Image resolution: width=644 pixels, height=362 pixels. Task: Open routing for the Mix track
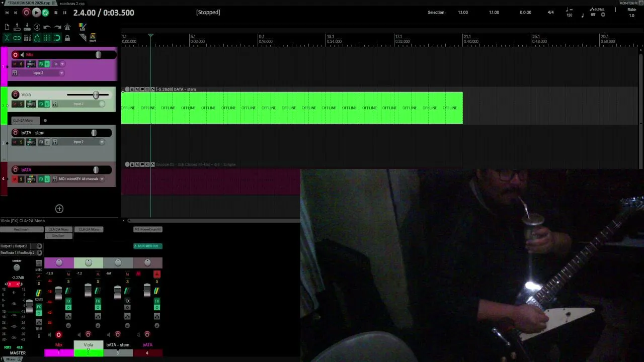coord(31,64)
